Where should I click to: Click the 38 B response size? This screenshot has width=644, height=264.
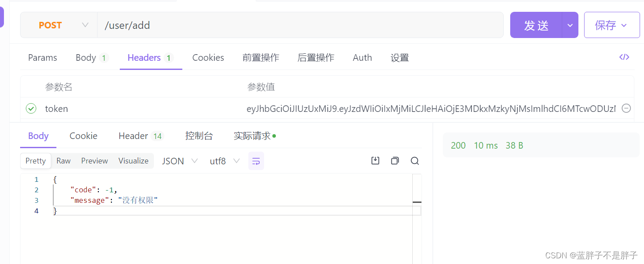tap(514, 146)
